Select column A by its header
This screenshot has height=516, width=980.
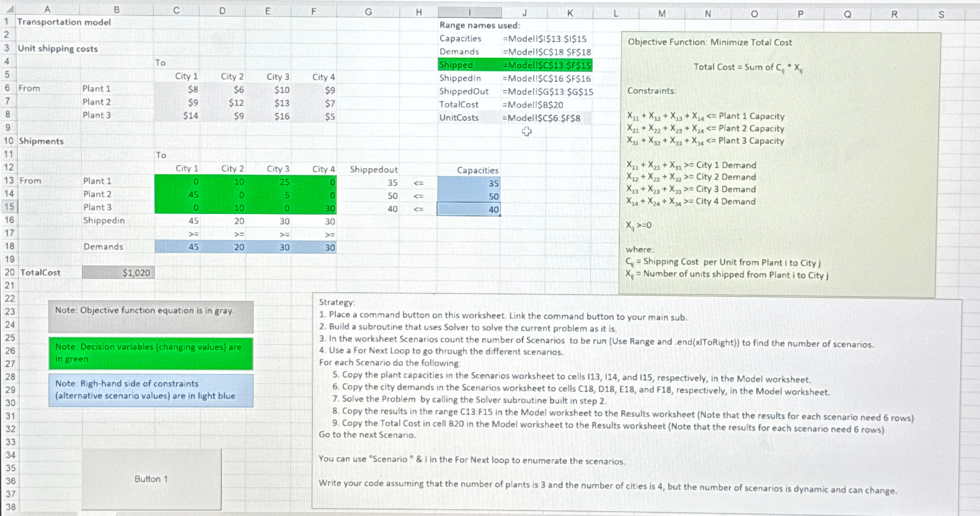(x=48, y=9)
